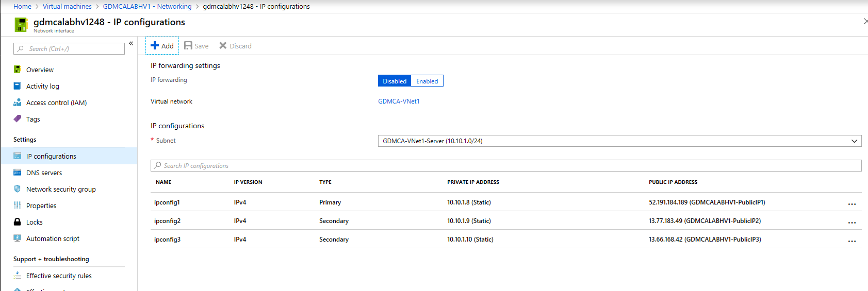Viewport: 868px width, 291px height.
Task: Open Activity log menu item
Action: 43,86
